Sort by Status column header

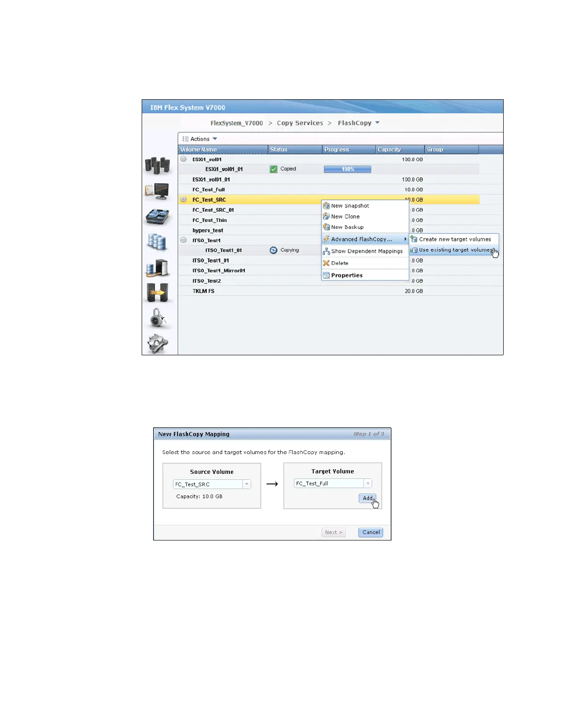(295, 149)
